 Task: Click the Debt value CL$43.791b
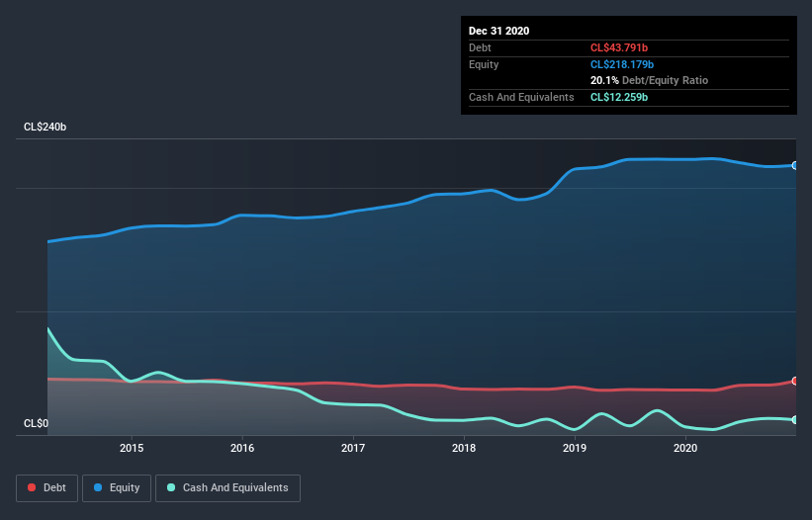(x=619, y=47)
